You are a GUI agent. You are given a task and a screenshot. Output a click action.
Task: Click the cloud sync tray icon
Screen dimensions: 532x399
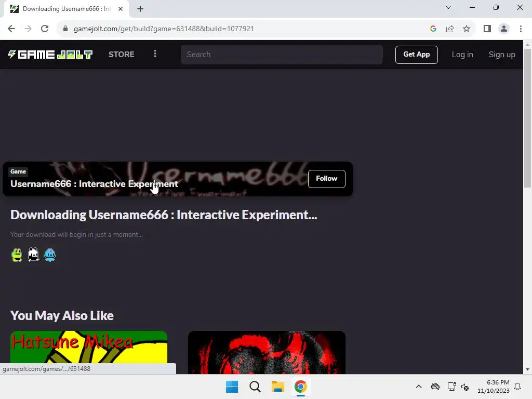click(x=435, y=387)
